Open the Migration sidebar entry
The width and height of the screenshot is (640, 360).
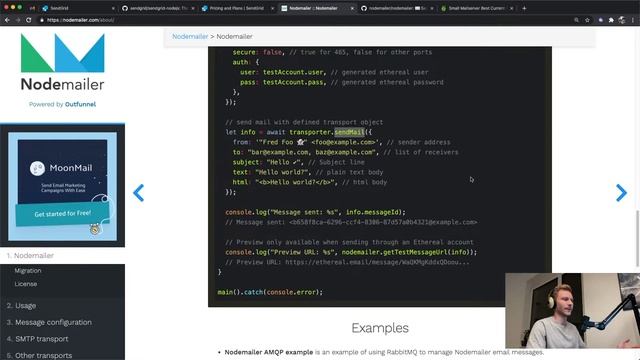pos(28,271)
